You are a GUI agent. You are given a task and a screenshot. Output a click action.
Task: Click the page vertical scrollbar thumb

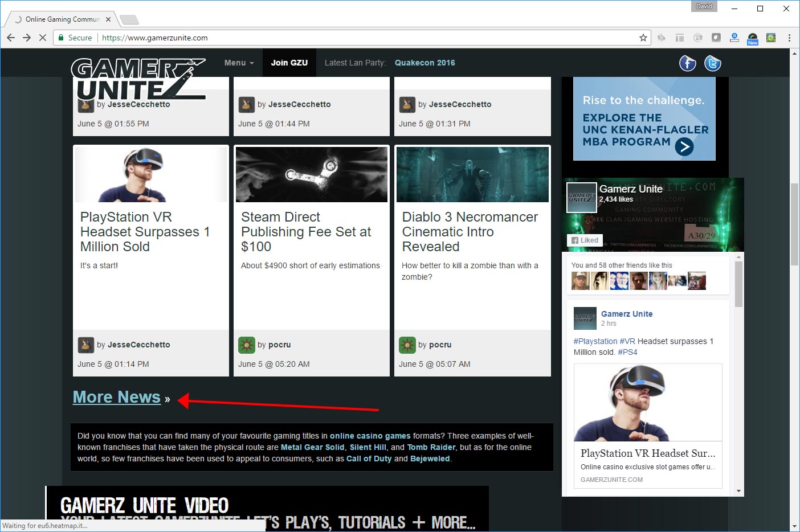[x=794, y=224]
